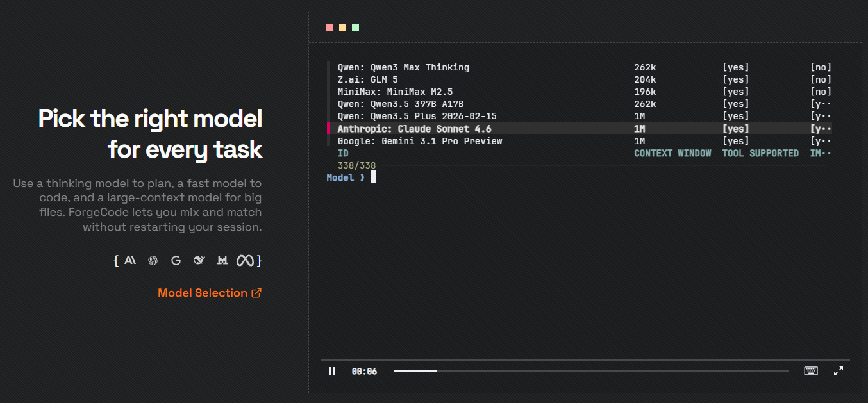Click the 00:06 playback timestamp
Image resolution: width=868 pixels, height=403 pixels.
click(364, 371)
